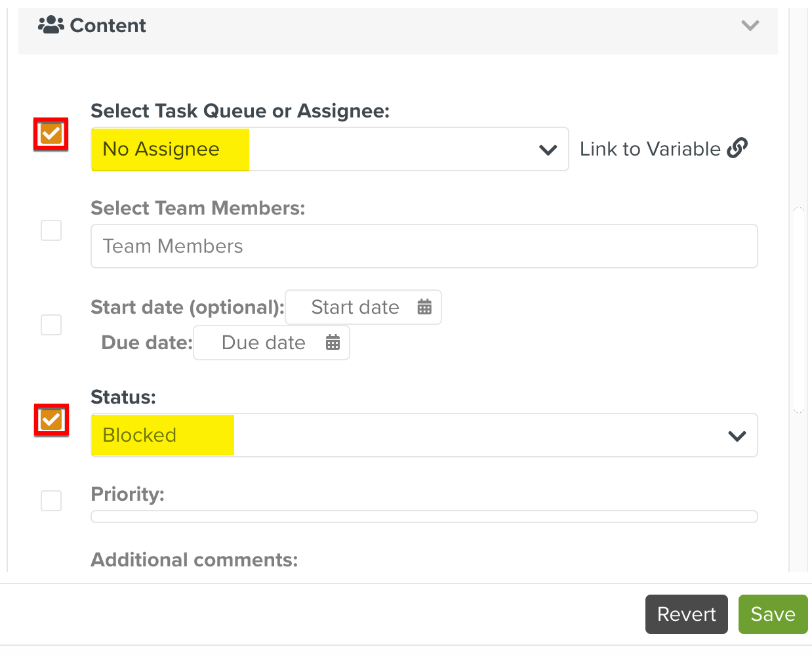Click into the Start date text field

pyautogui.click(x=355, y=307)
